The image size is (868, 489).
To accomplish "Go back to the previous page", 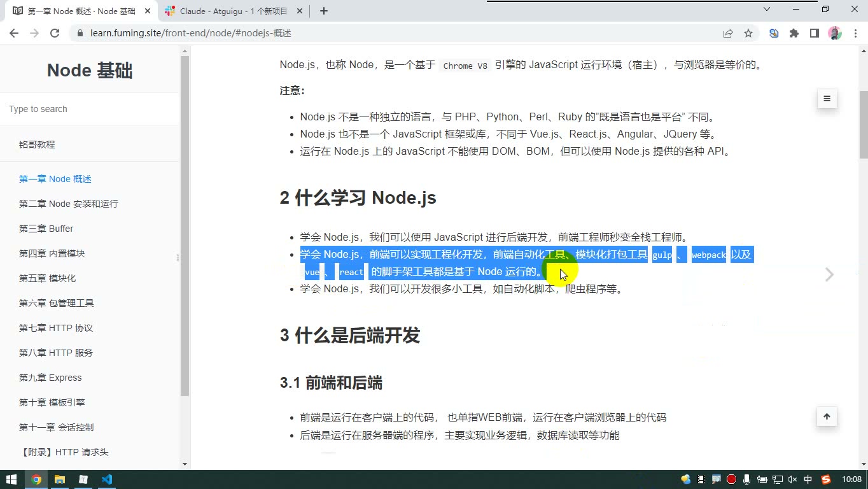I will [14, 33].
